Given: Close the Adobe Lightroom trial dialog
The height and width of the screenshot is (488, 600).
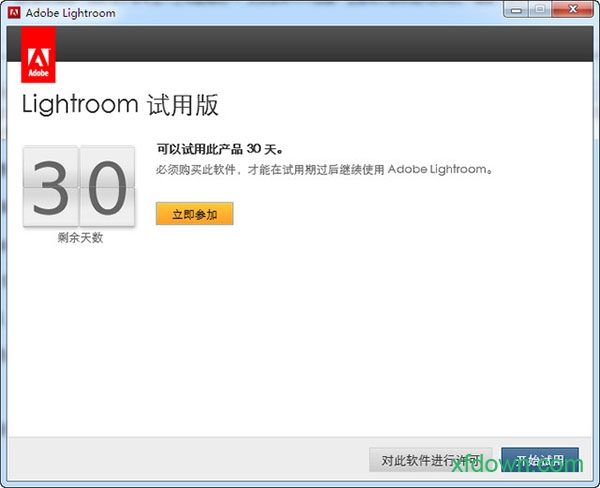Looking at the screenshot, I should click(572, 10).
